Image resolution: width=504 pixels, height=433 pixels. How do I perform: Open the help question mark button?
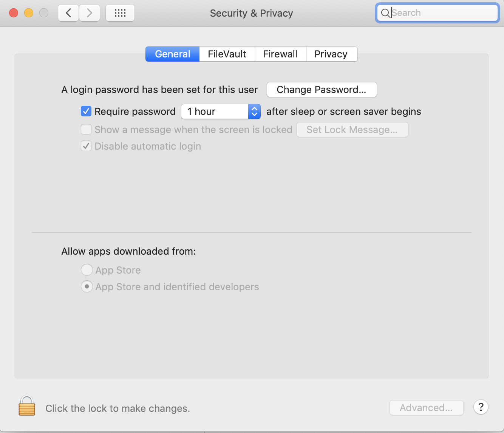[481, 407]
